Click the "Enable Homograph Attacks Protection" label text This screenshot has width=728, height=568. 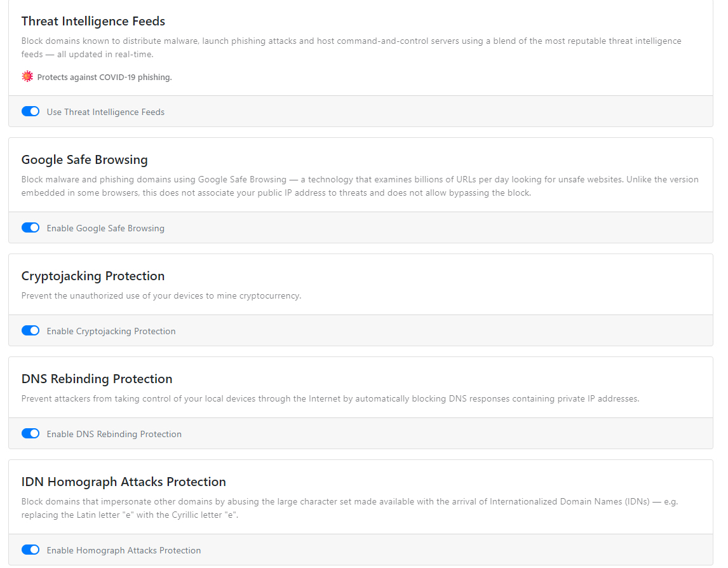(x=124, y=550)
